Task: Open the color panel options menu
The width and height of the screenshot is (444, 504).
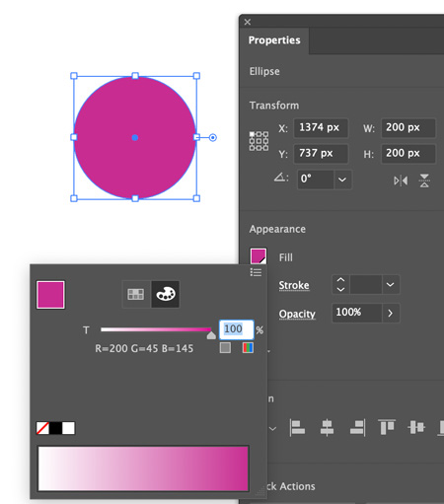Action: [256, 272]
